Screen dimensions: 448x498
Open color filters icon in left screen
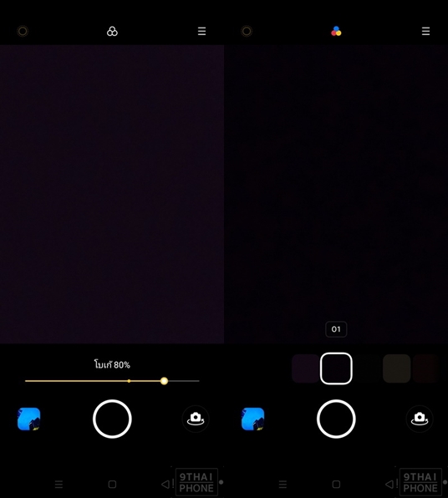pos(112,31)
